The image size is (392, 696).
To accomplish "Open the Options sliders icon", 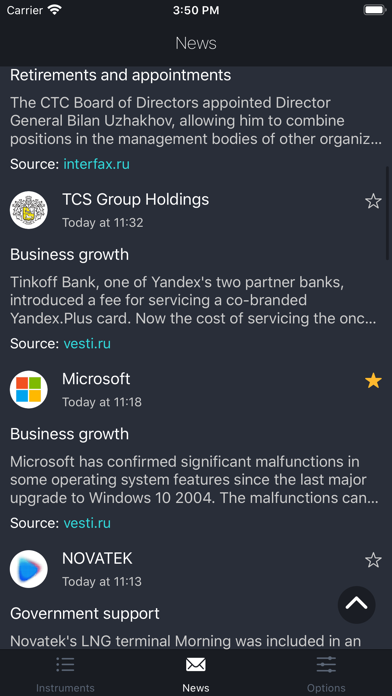I will [326, 664].
